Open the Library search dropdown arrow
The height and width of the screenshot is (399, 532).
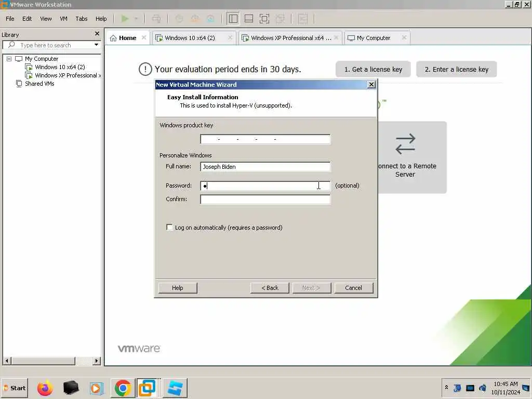[x=96, y=45]
